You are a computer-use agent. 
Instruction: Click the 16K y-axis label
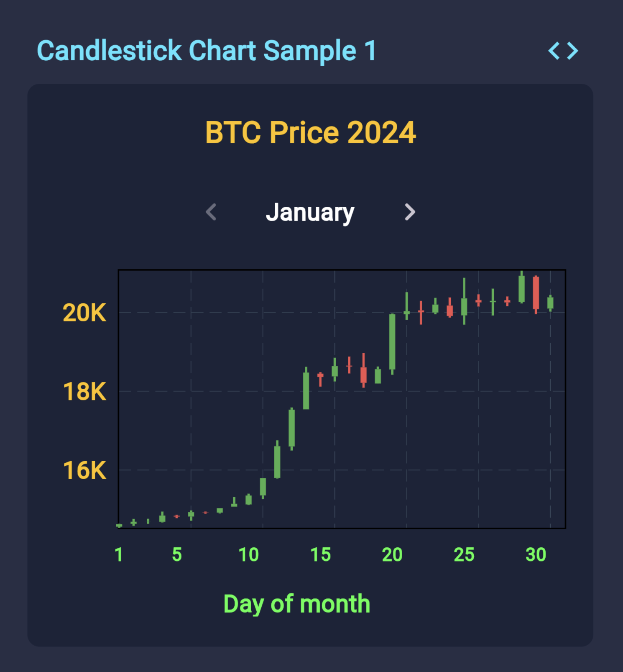(84, 470)
